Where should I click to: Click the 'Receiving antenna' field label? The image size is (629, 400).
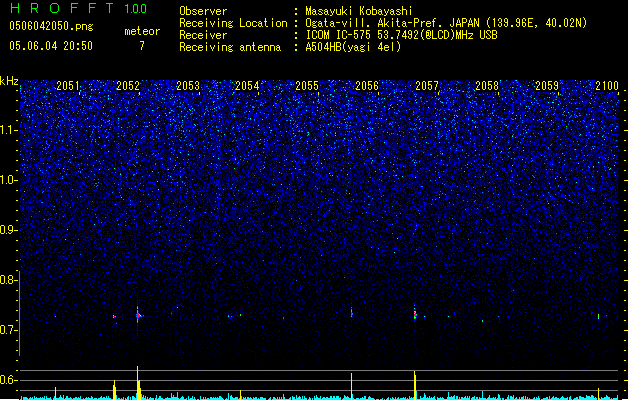[x=230, y=47]
